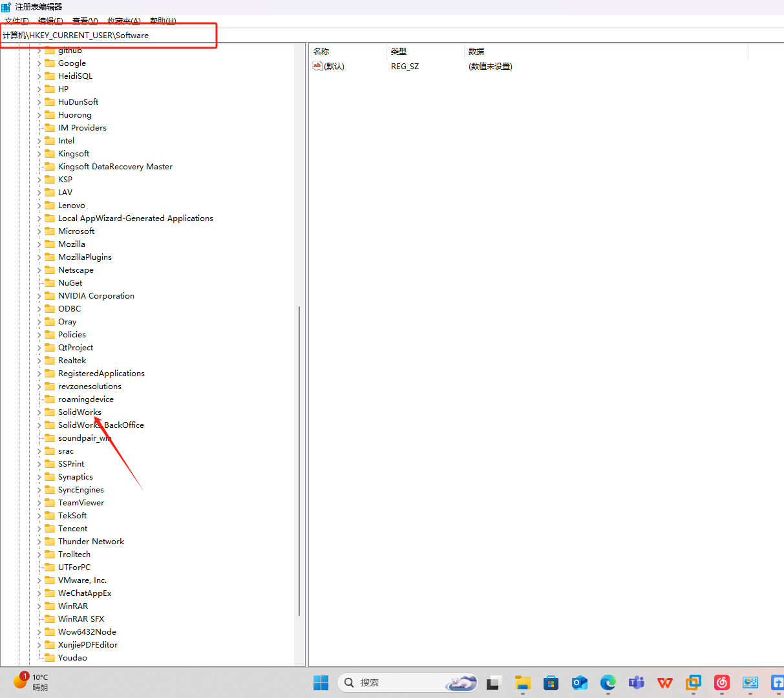Click the folder icon beside Huorong
The image size is (784, 698).
(x=50, y=114)
